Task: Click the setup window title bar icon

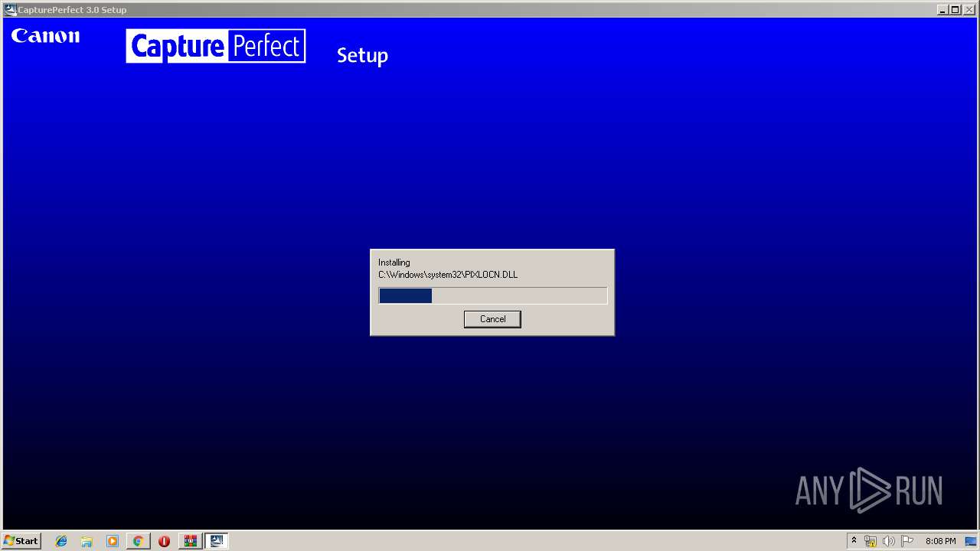Action: (x=10, y=10)
